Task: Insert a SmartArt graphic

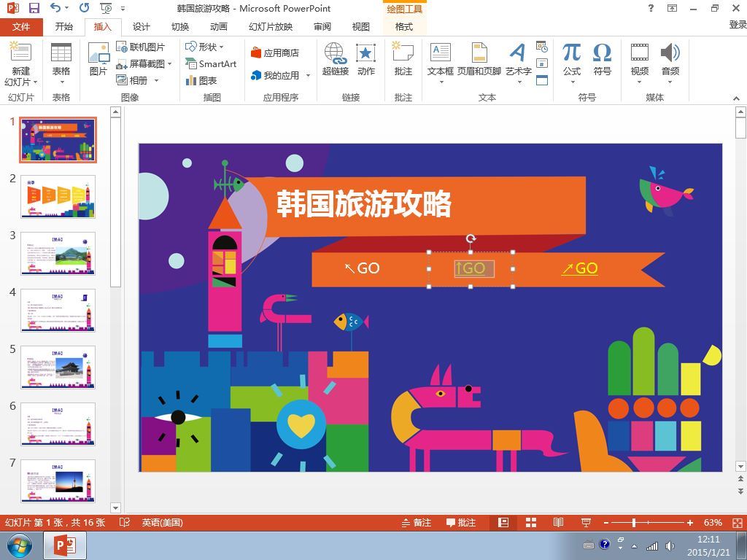Action: point(210,63)
